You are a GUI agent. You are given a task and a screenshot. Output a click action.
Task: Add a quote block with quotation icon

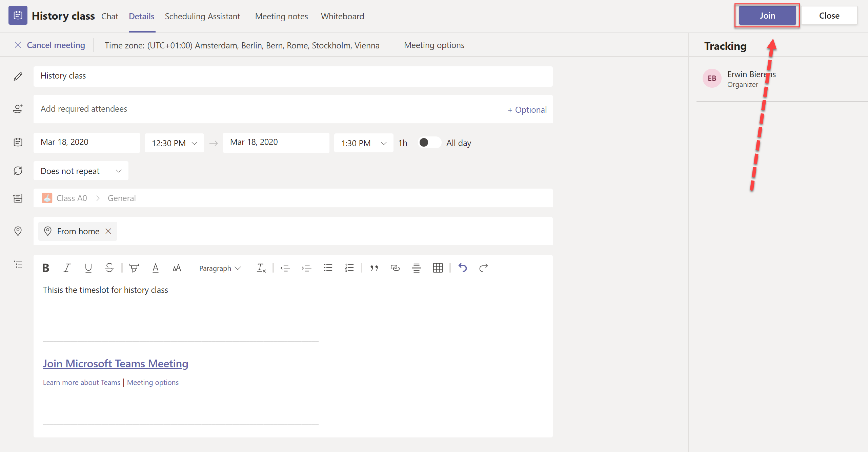pos(374,268)
